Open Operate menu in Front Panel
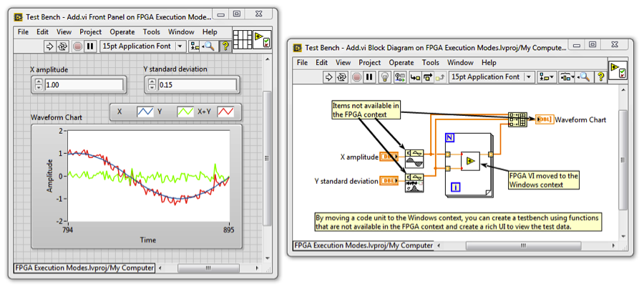This screenshot has height=289, width=644. [122, 31]
